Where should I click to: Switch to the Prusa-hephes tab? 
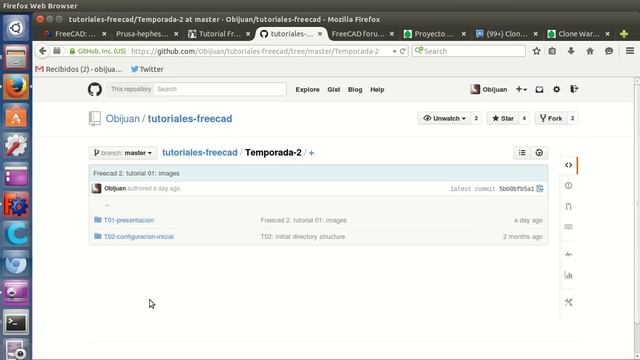[142, 34]
